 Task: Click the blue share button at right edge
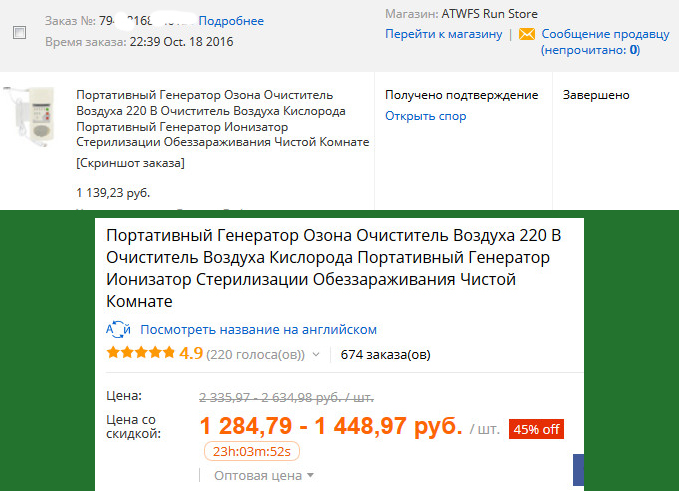[579, 470]
